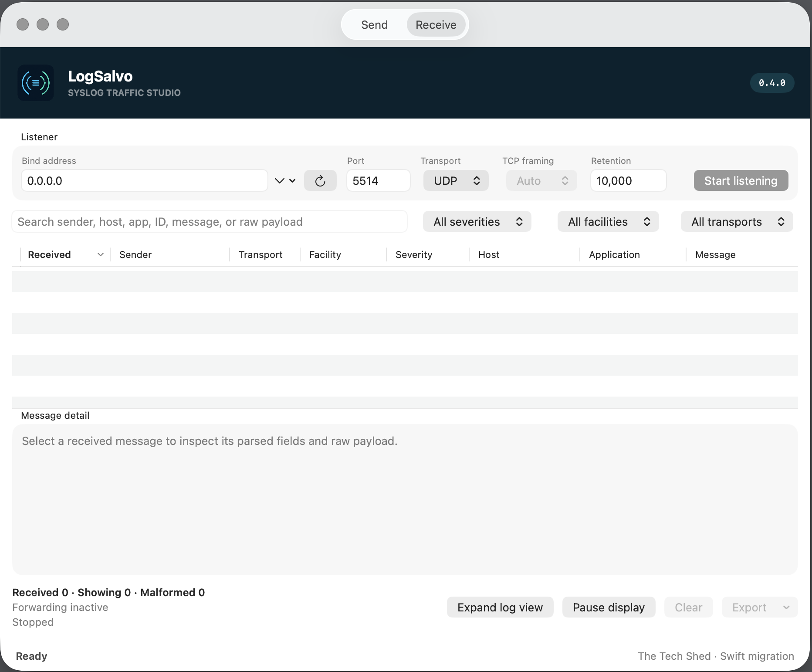
Task: Click the 'Select a received message' placeholder text
Action: pos(210,441)
